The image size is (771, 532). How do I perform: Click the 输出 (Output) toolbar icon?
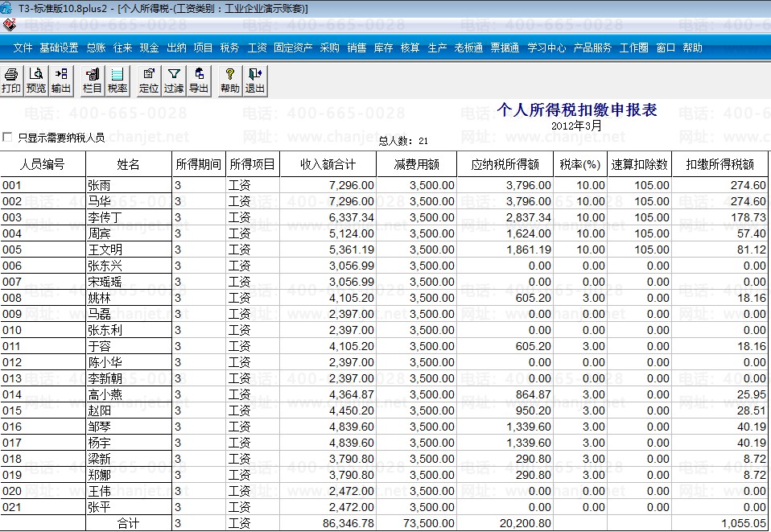61,80
